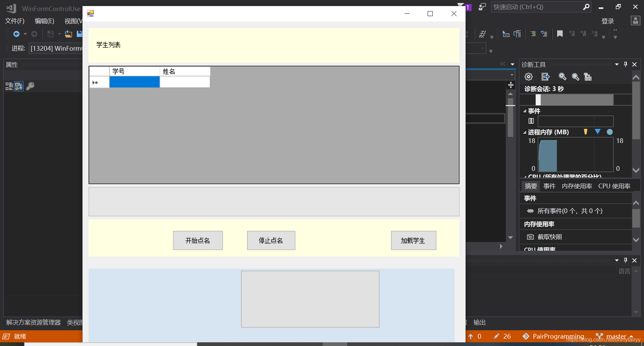This screenshot has height=346, width=644.
Task: Open the 输出 tab
Action: pos(480,323)
